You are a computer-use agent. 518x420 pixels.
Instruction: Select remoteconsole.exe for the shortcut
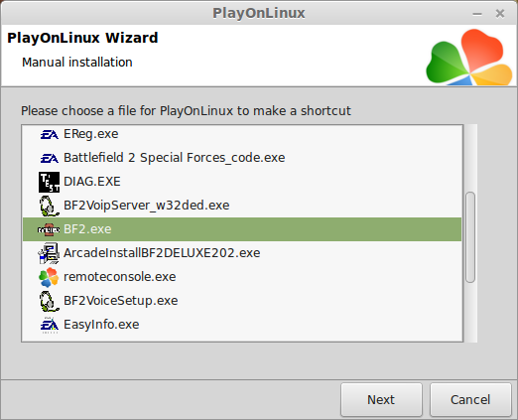tap(242, 277)
